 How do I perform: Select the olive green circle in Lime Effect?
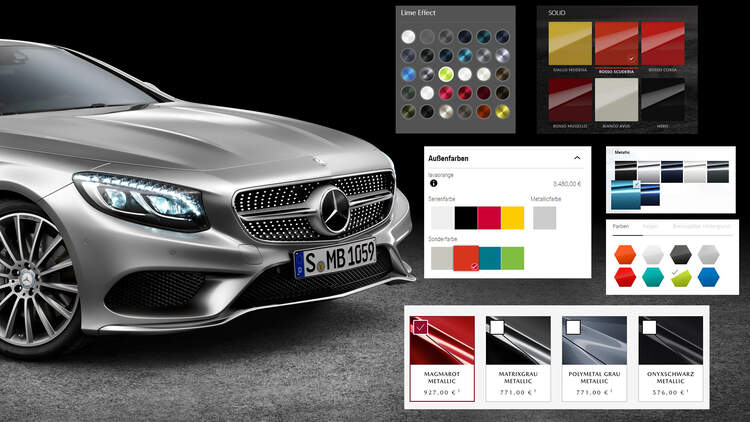408,111
